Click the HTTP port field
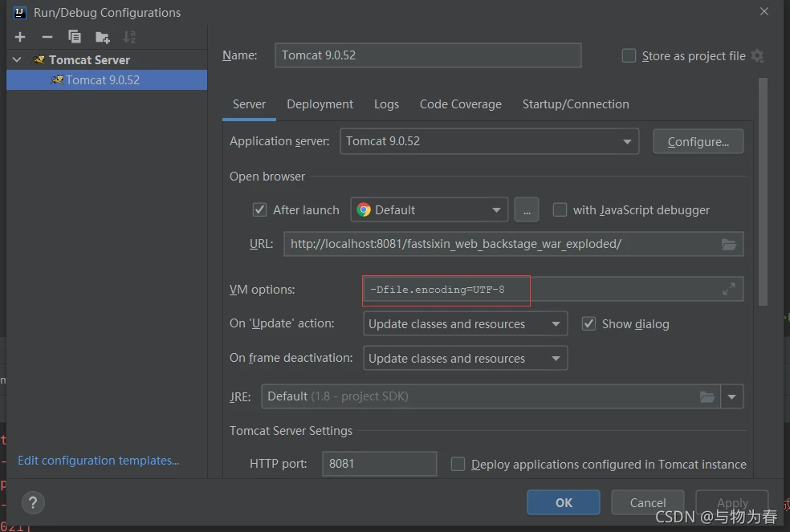This screenshot has width=790, height=532. tap(380, 464)
